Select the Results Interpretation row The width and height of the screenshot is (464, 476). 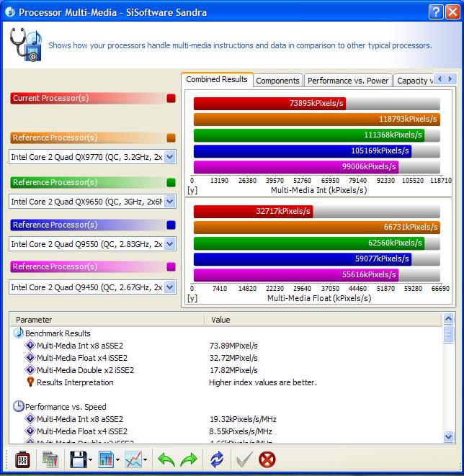pos(226,382)
